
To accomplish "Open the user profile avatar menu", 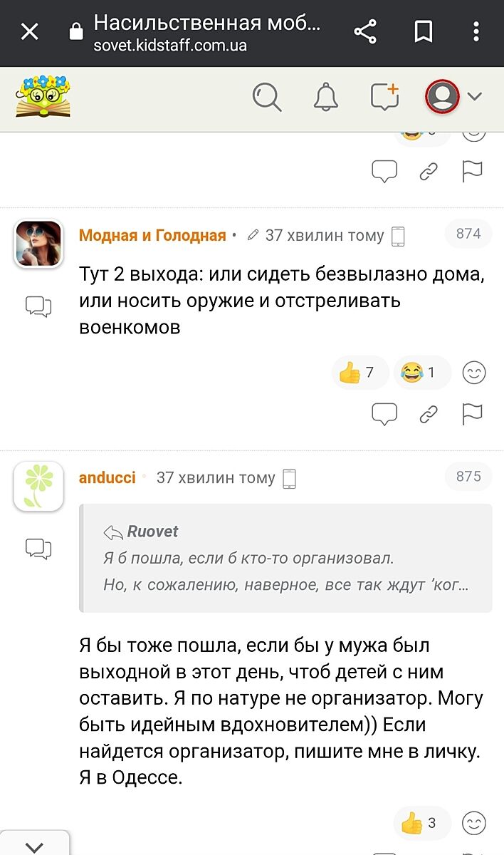I will 442,97.
